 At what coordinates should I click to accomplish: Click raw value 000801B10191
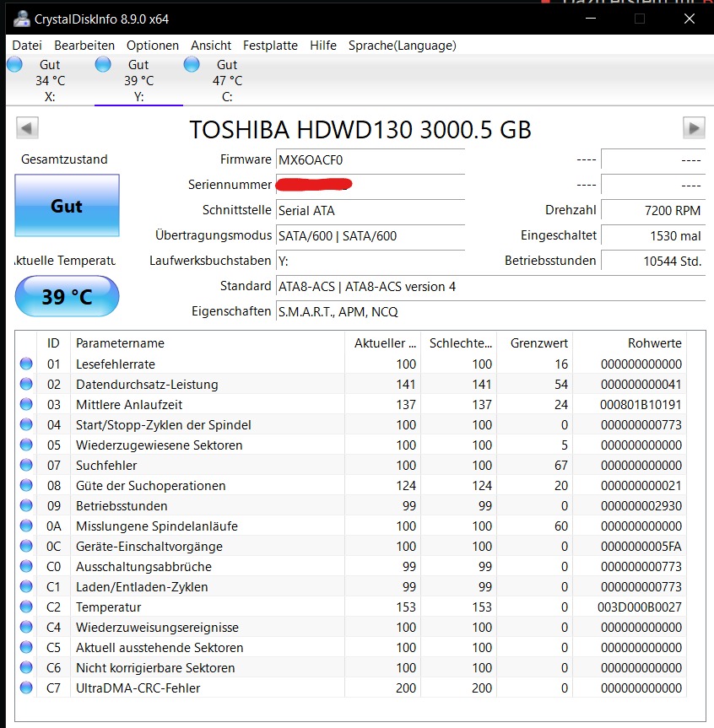pyautogui.click(x=641, y=404)
